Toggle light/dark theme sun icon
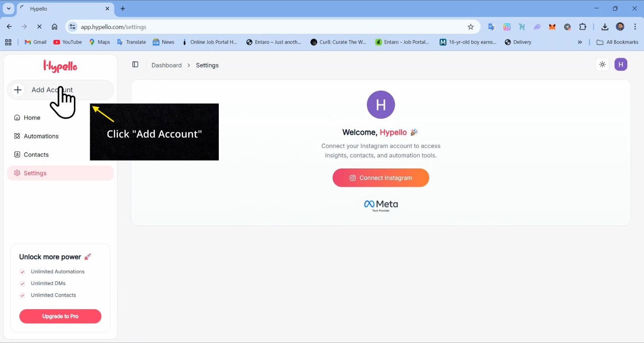The height and width of the screenshot is (343, 644). point(602,64)
